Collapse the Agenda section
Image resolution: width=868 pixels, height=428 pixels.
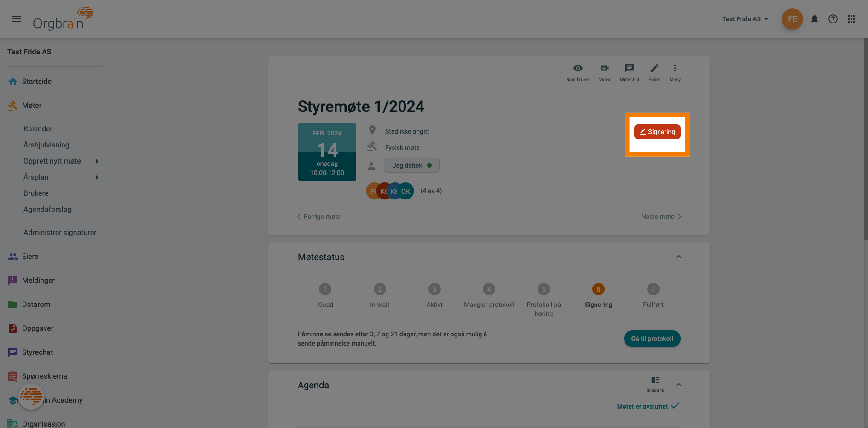(679, 385)
